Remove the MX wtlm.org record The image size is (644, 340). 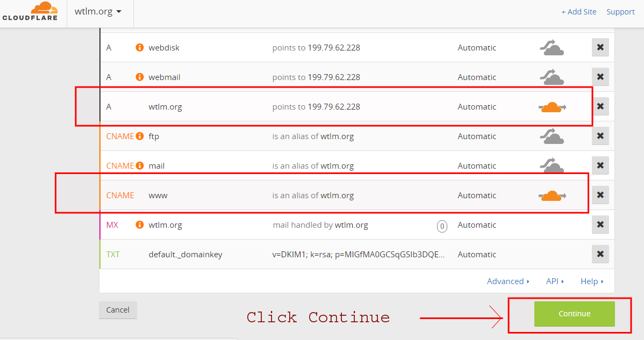coord(600,225)
